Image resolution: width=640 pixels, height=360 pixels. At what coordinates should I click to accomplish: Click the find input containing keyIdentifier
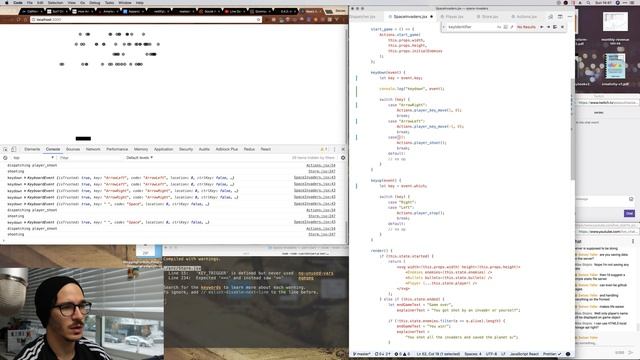471,27
